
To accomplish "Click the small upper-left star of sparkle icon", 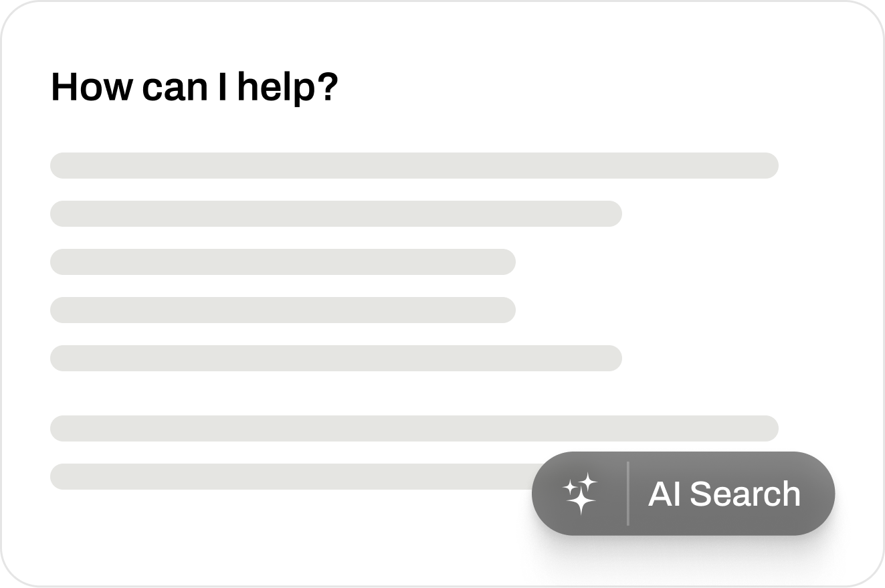I will [x=569, y=488].
